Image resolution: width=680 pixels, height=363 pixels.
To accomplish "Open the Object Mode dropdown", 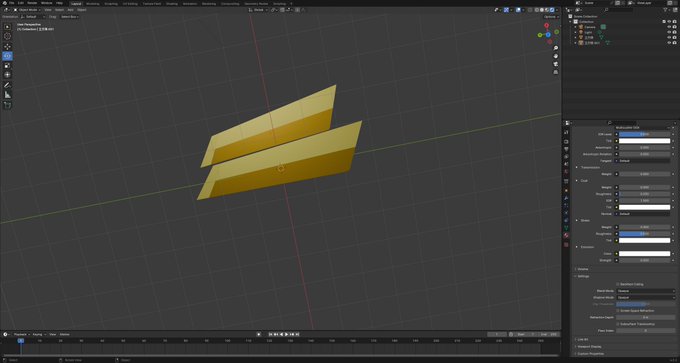I will point(28,10).
